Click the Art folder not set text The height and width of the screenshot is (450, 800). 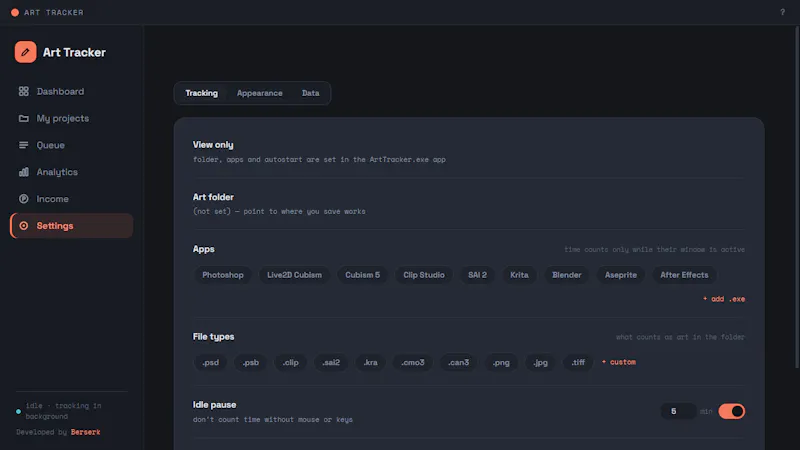click(x=279, y=211)
